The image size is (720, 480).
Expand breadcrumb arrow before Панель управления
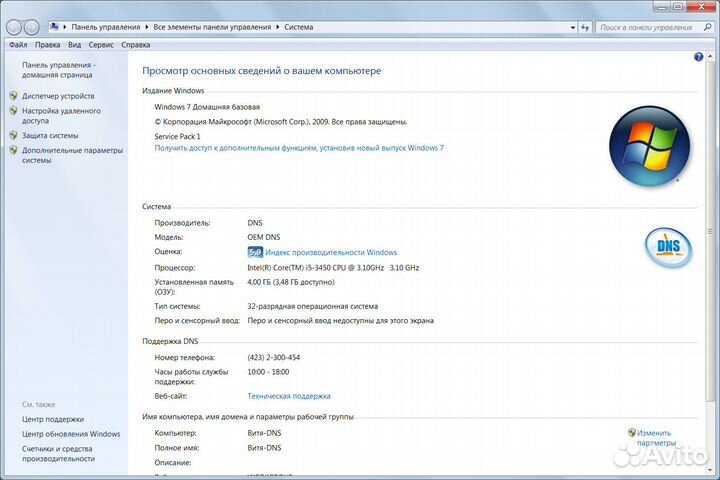pyautogui.click(x=65, y=27)
